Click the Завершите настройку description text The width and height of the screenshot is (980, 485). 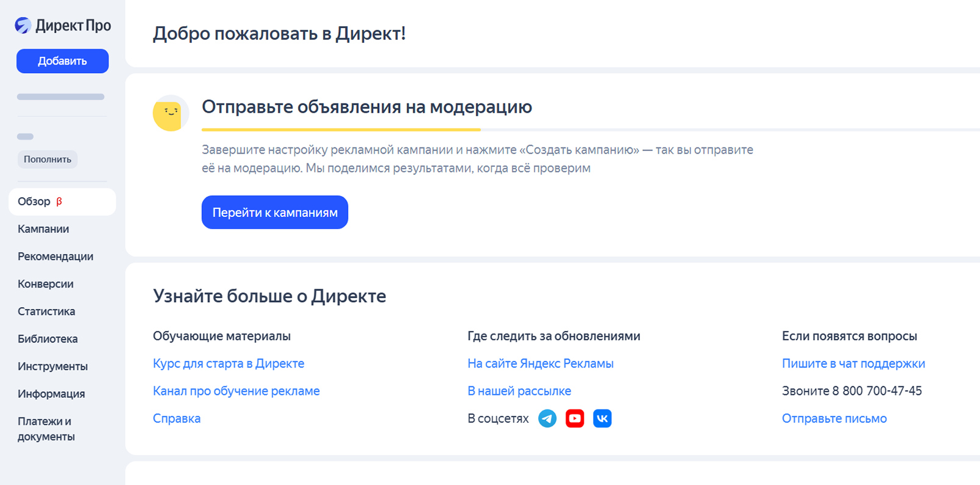477,159
